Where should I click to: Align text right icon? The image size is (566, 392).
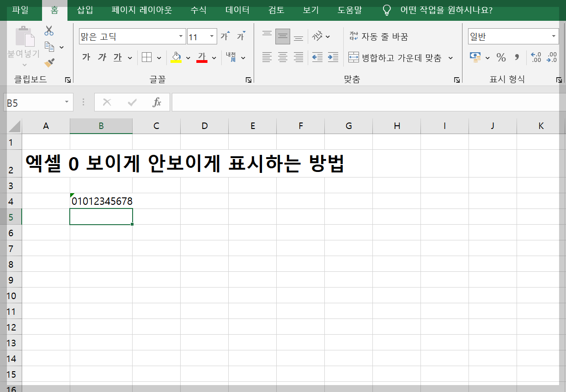(298, 57)
